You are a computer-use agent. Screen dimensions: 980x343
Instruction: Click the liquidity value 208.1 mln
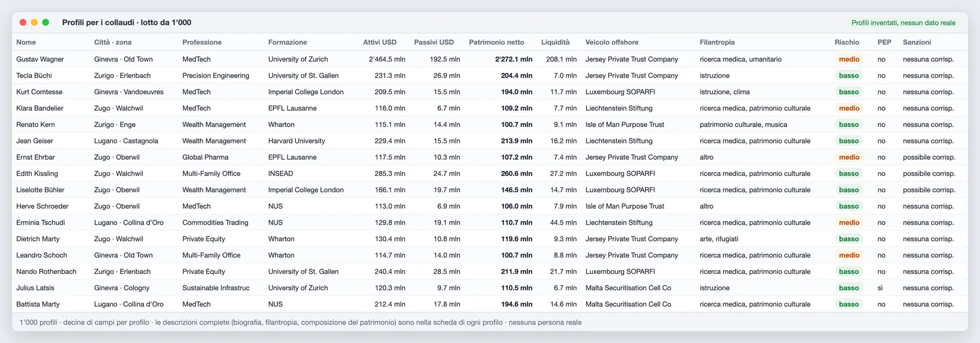(562, 59)
